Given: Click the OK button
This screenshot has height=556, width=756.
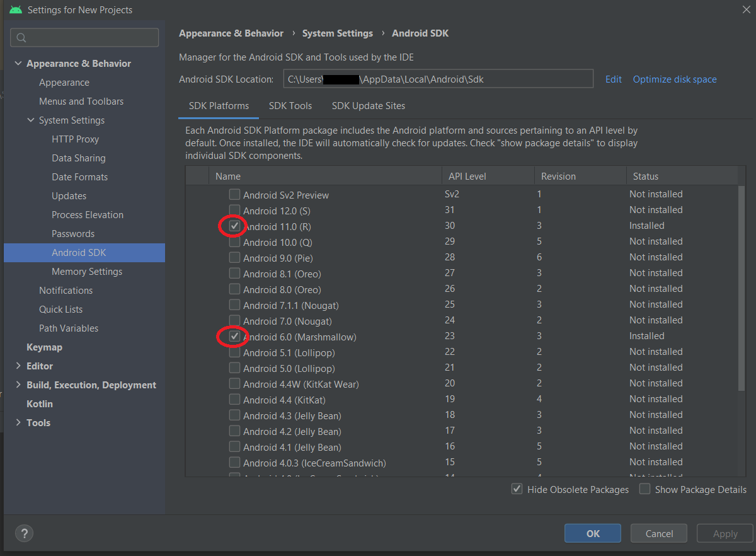Looking at the screenshot, I should tap(593, 533).
